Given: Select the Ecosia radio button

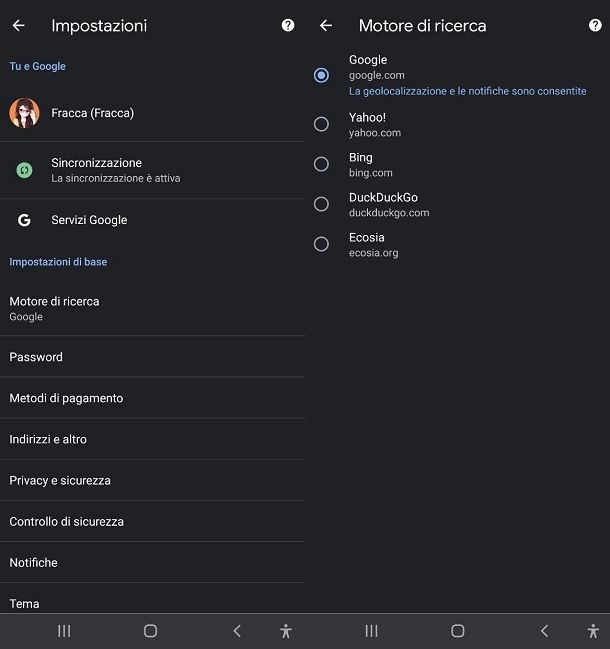Looking at the screenshot, I should tap(321, 244).
